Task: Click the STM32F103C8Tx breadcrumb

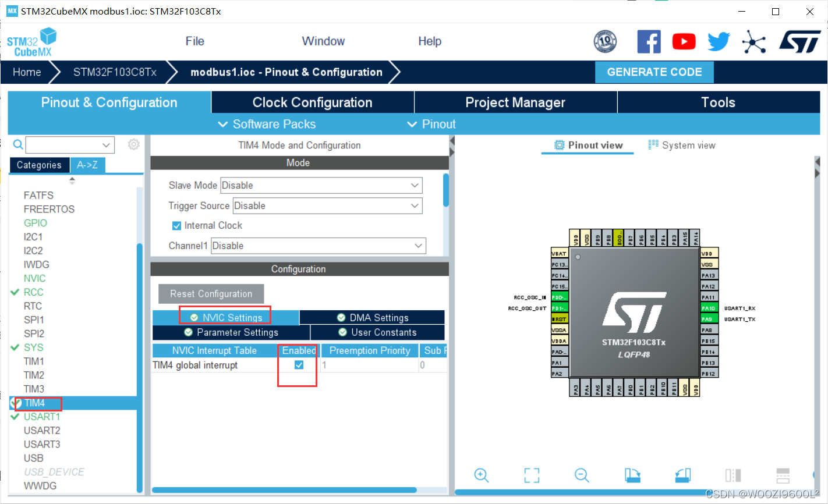Action: (x=115, y=72)
